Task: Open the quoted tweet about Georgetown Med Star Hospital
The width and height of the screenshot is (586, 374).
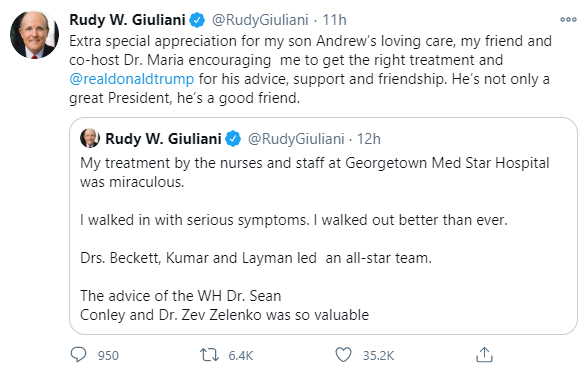Action: point(323,226)
